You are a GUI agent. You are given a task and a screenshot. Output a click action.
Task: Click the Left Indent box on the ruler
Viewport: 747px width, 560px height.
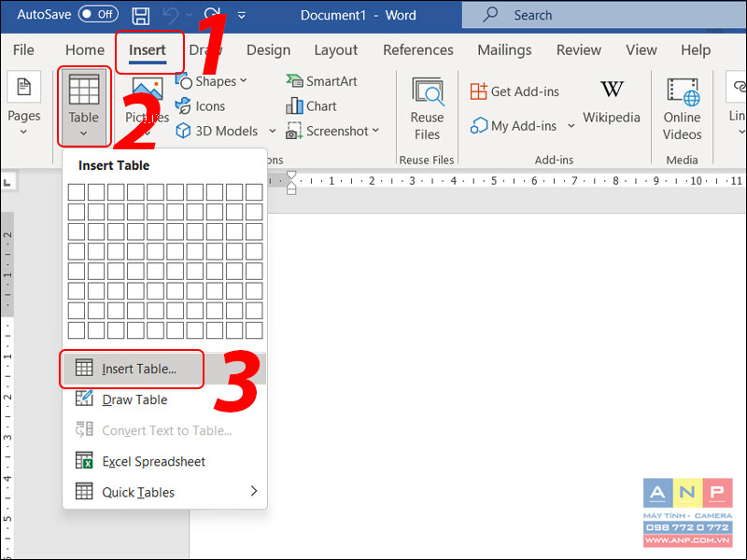click(x=291, y=191)
